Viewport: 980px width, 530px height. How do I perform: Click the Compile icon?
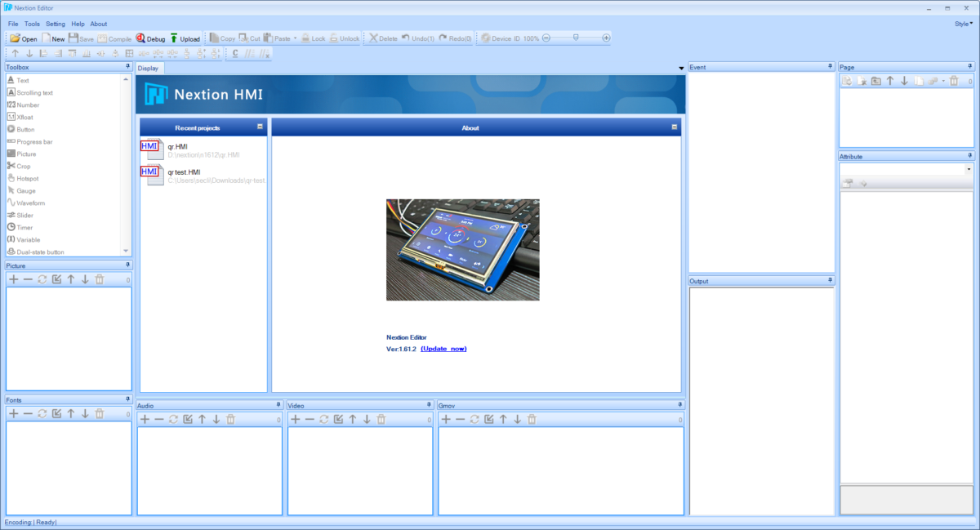115,38
